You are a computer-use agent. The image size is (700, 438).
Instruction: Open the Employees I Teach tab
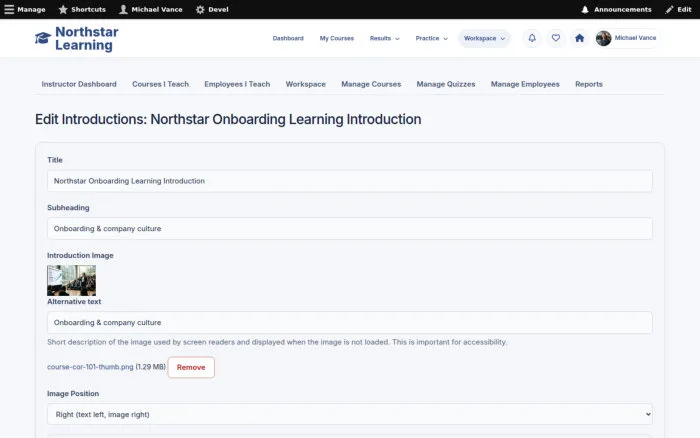237,84
